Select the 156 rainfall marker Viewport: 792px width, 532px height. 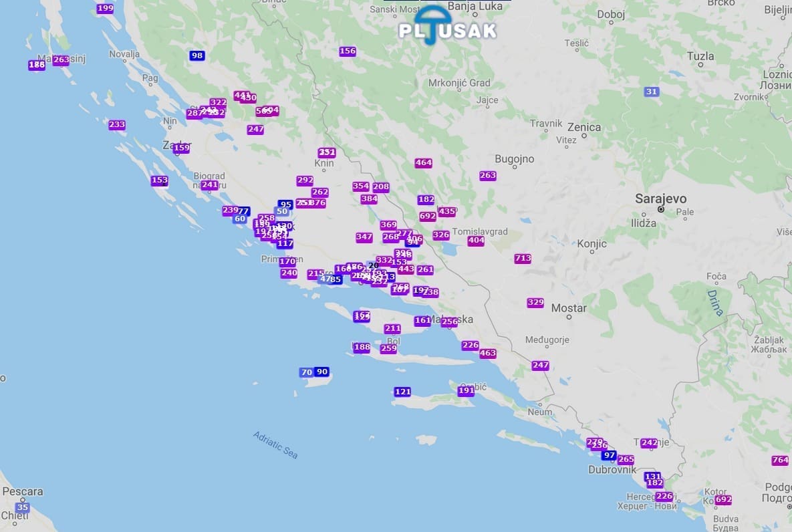tap(348, 51)
